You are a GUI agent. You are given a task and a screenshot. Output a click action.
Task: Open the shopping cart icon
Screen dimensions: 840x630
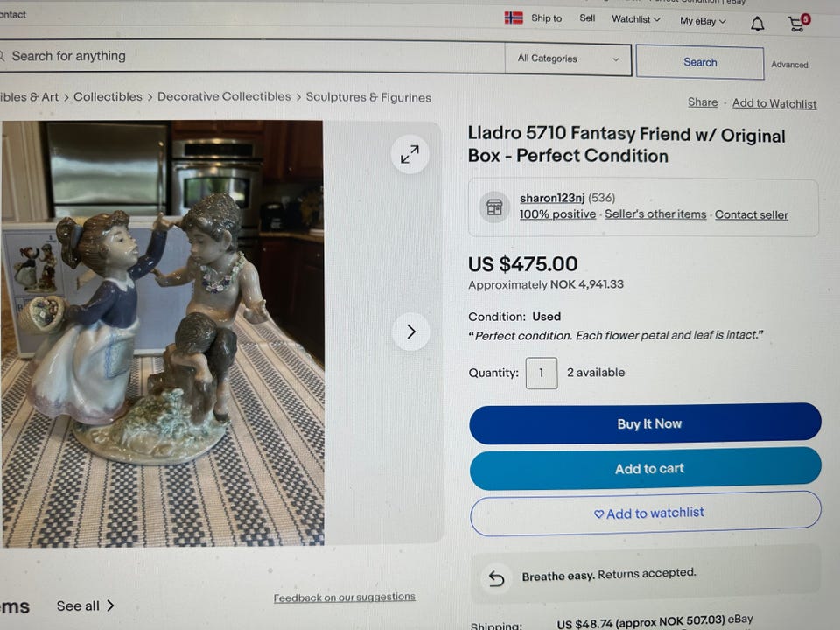click(798, 23)
